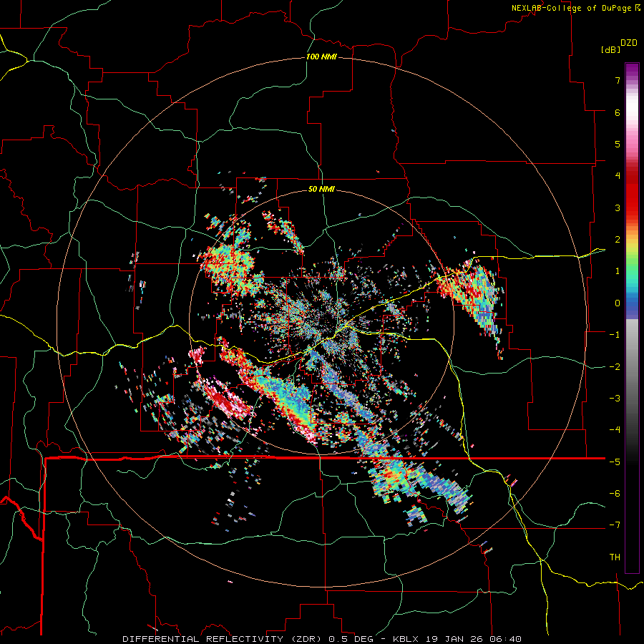Click the "[dB]" units label
Screen dimensions: 644x644
(610, 49)
